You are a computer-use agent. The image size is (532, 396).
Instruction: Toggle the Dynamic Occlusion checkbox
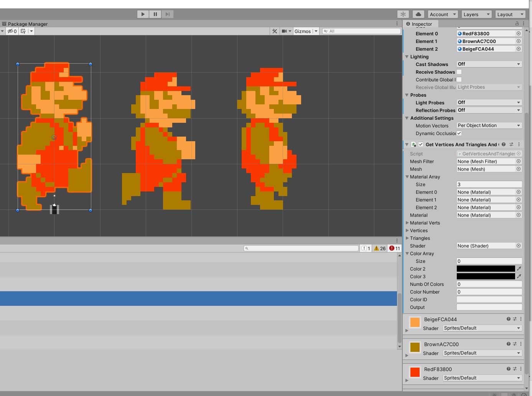(459, 133)
